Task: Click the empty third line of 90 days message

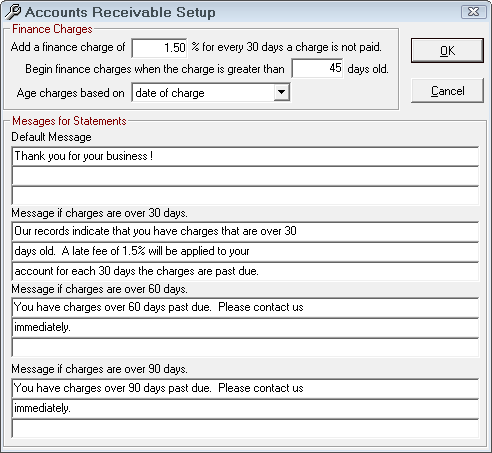Action: coord(245,429)
